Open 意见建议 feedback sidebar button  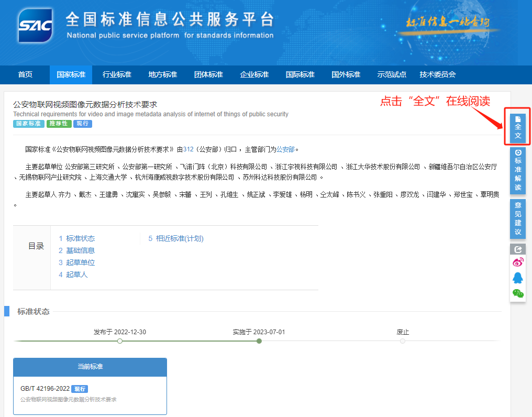point(518,218)
